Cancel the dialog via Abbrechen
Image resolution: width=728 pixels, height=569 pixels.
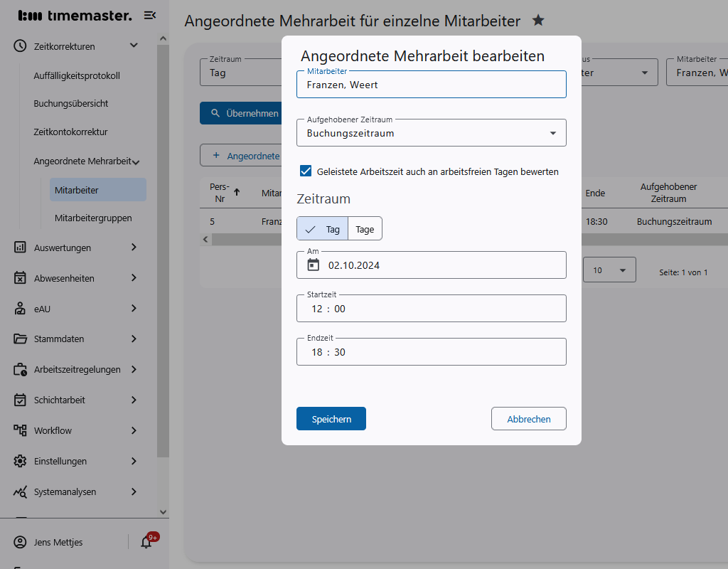click(x=528, y=418)
